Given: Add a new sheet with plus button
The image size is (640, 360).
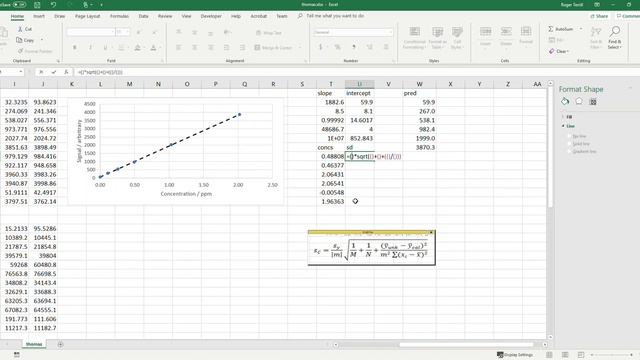Looking at the screenshot, I should 60,344.
